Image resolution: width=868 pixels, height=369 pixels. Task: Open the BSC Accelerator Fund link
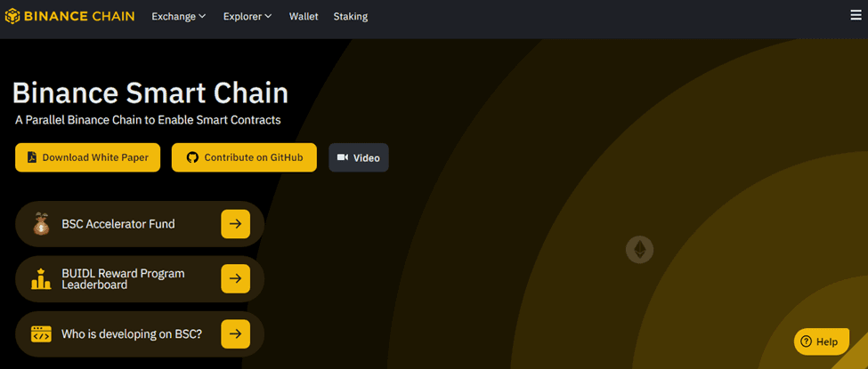(x=140, y=224)
